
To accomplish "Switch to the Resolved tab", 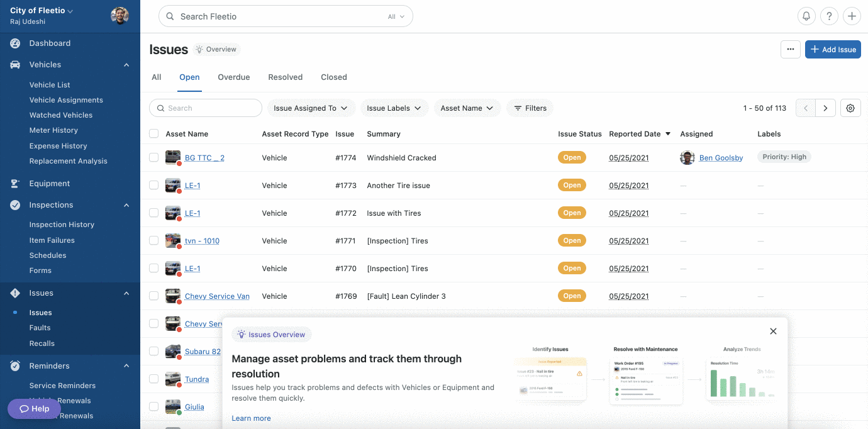I will (286, 77).
